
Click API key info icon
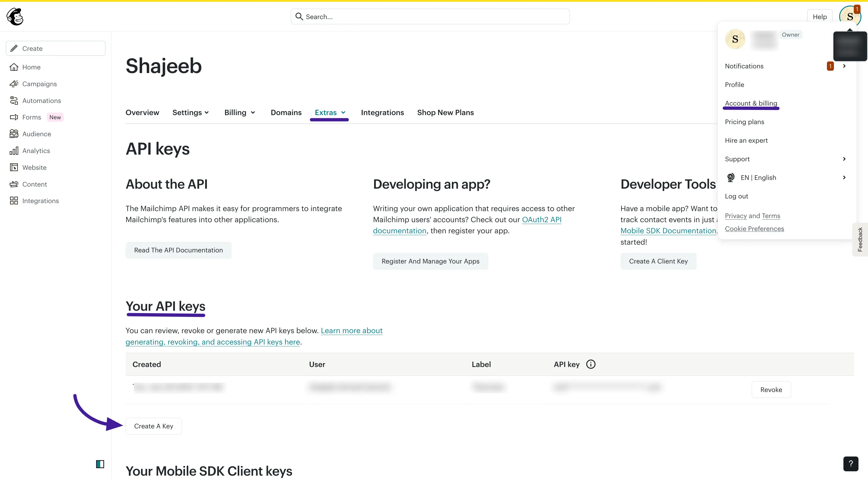click(591, 364)
